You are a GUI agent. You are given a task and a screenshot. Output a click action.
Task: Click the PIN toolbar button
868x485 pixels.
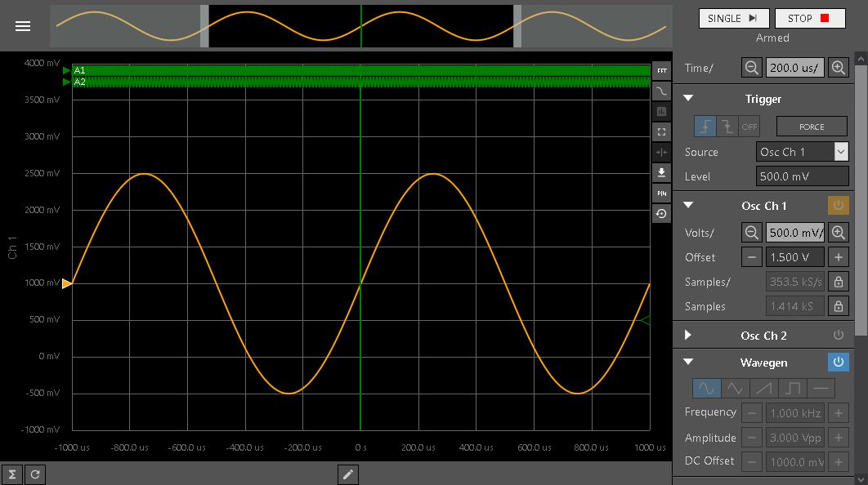tap(661, 194)
